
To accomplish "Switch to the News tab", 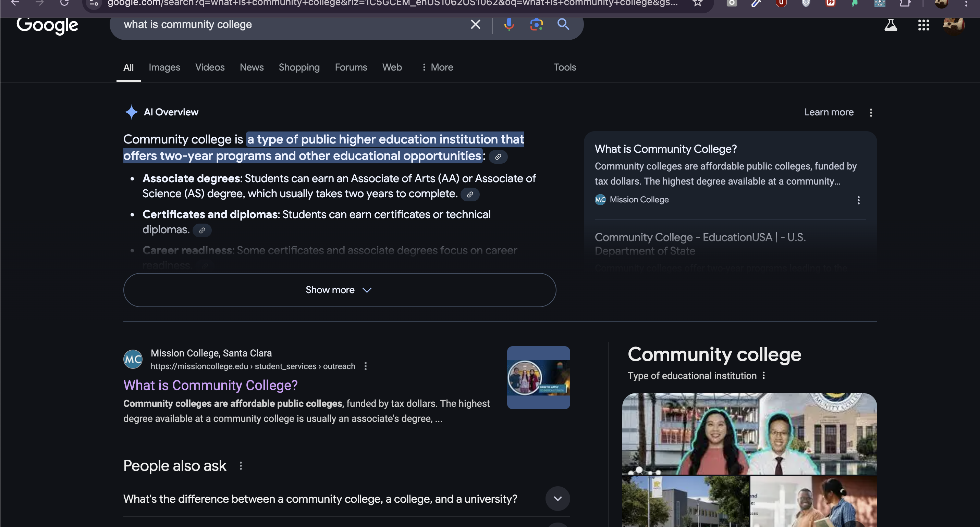I will (252, 67).
